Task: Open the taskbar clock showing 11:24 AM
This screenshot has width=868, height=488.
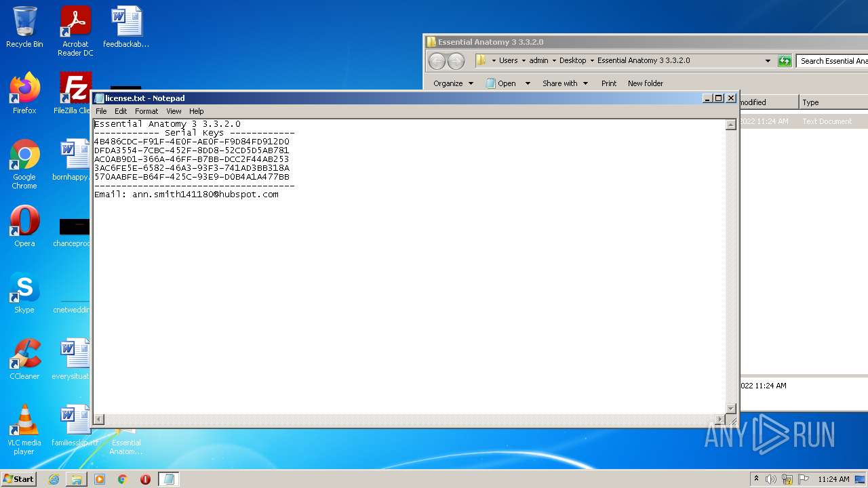Action: pyautogui.click(x=833, y=479)
